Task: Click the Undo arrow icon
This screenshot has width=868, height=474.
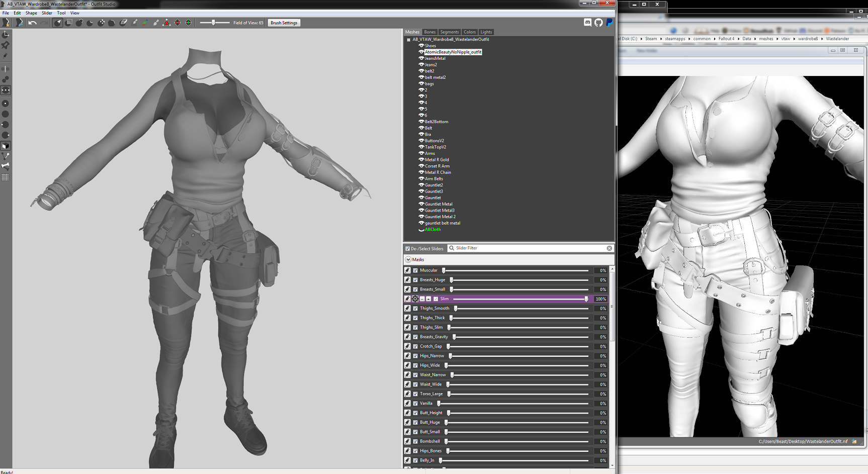Action: pos(33,23)
